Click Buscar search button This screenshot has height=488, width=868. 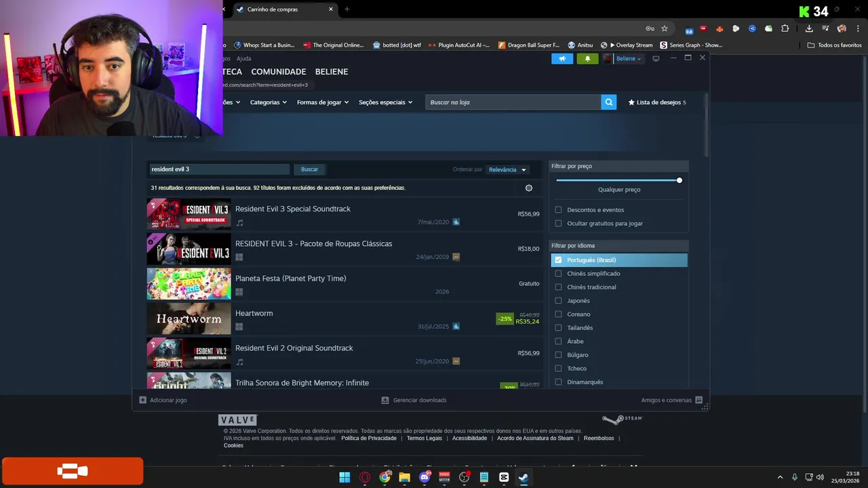point(309,169)
